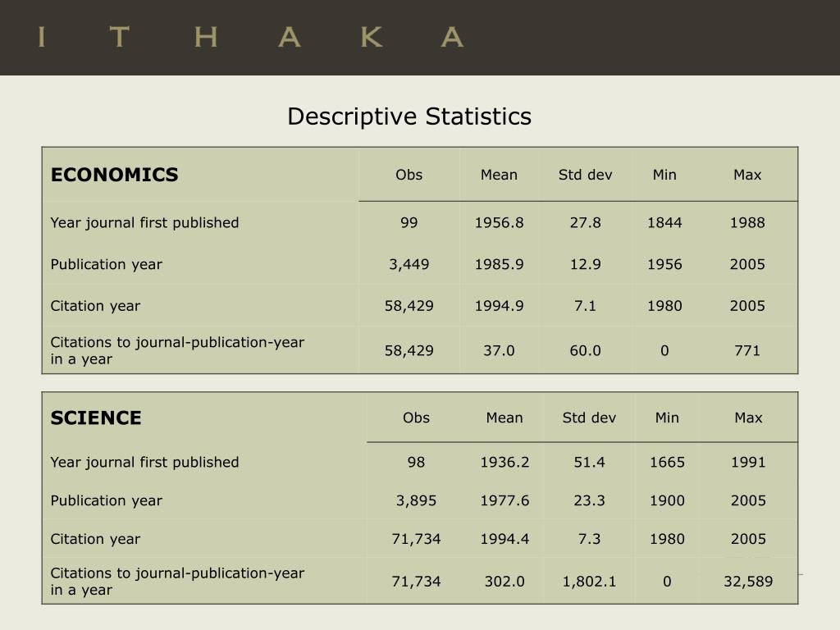Select the ECONOMICS table heading
This screenshot has height=630, width=840.
pos(114,175)
